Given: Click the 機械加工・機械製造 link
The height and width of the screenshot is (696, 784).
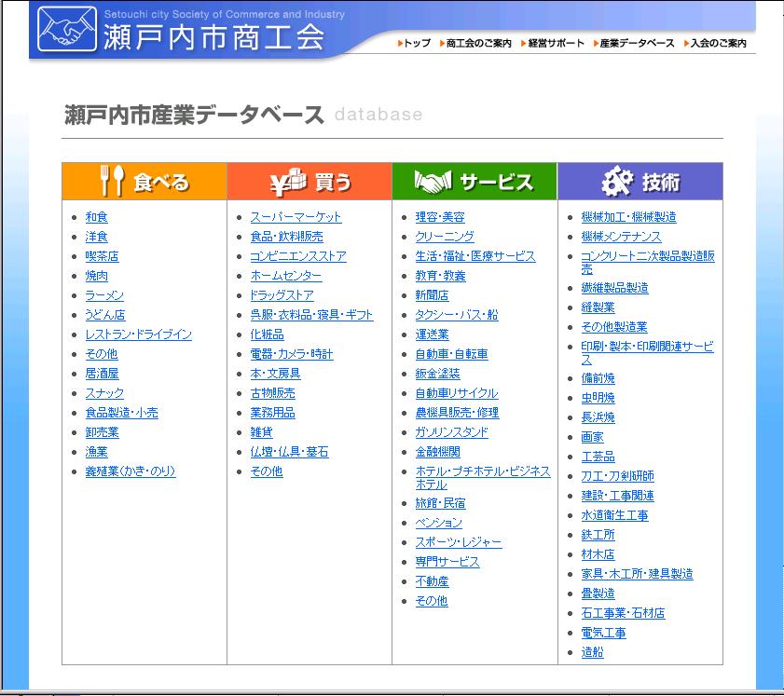Looking at the screenshot, I should coord(628,217).
